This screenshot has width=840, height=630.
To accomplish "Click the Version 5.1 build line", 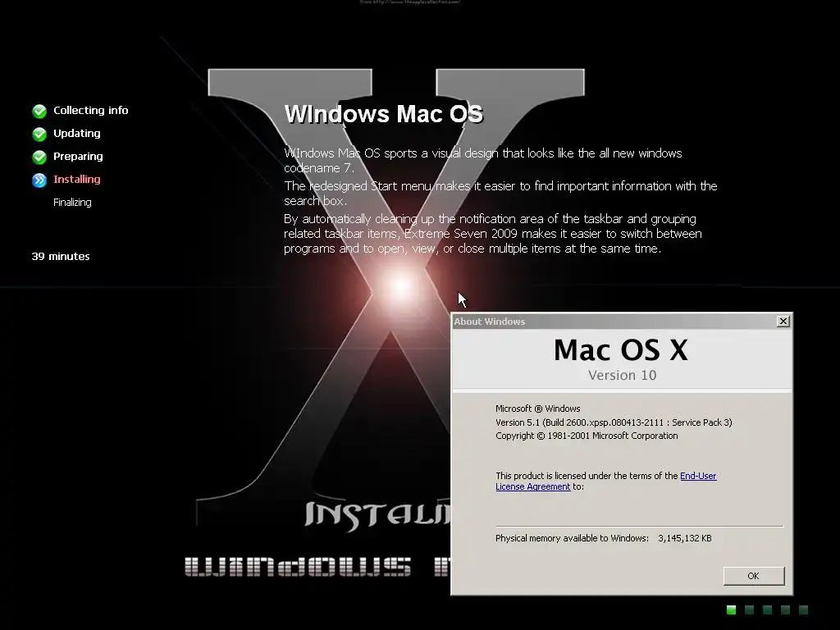I will (x=614, y=422).
